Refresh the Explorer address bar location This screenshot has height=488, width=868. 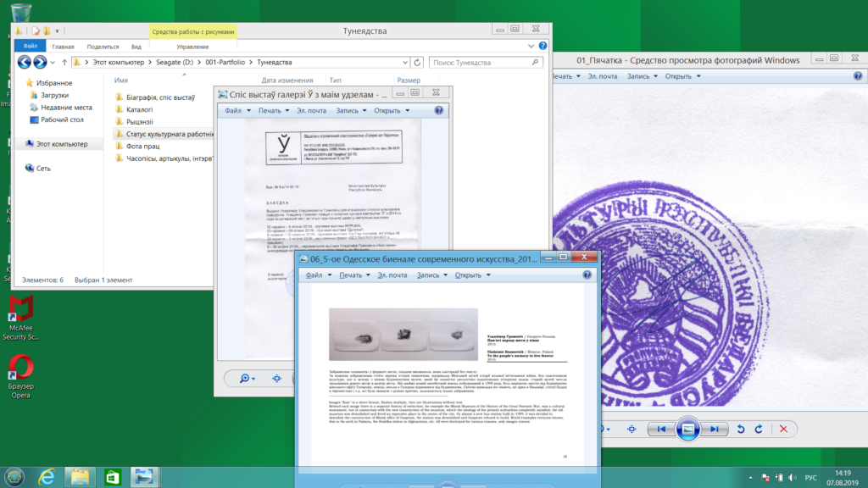[x=417, y=63]
